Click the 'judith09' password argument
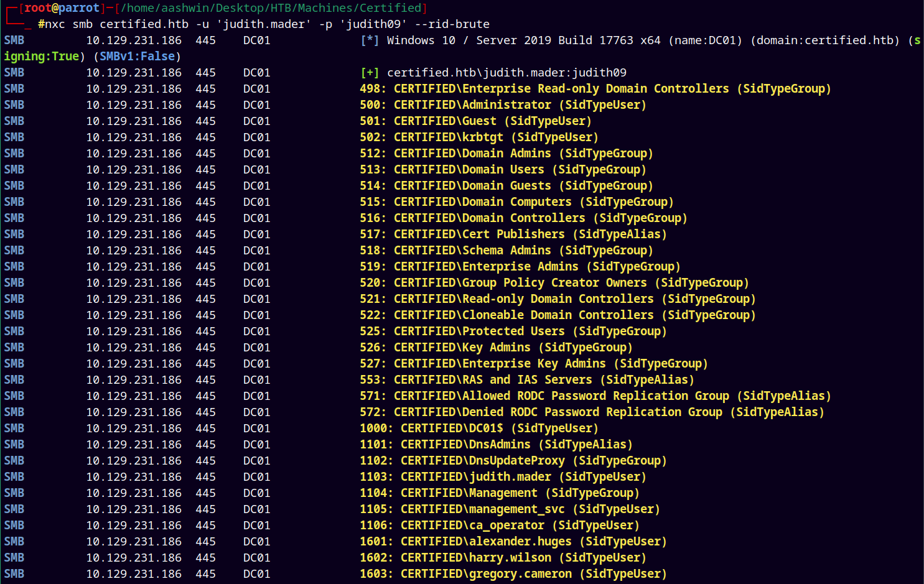924x584 pixels. (373, 24)
